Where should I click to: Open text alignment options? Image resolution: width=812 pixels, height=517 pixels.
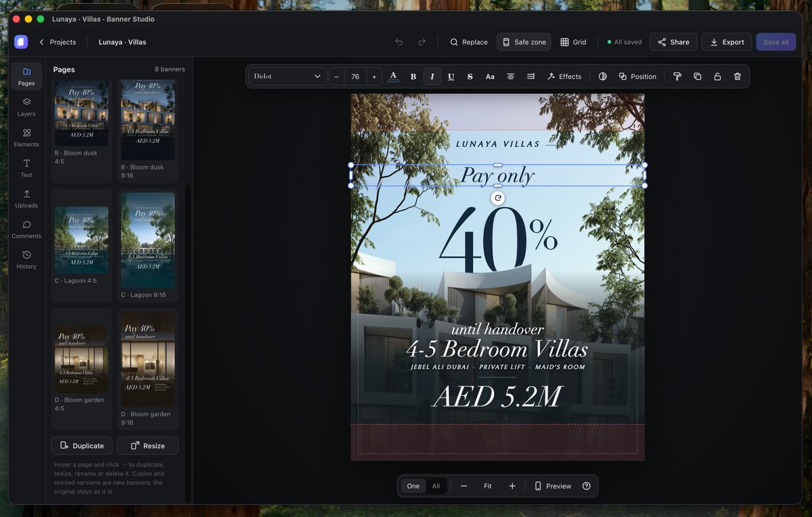coord(511,76)
